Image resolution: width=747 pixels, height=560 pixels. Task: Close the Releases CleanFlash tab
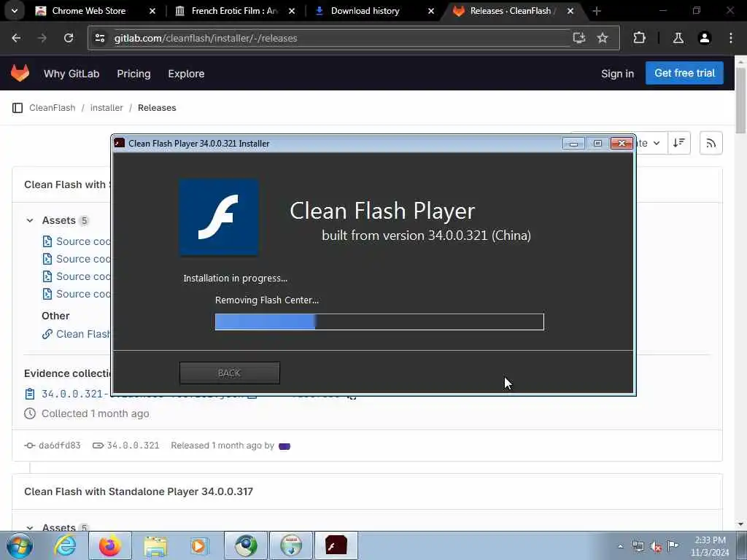[x=570, y=10]
